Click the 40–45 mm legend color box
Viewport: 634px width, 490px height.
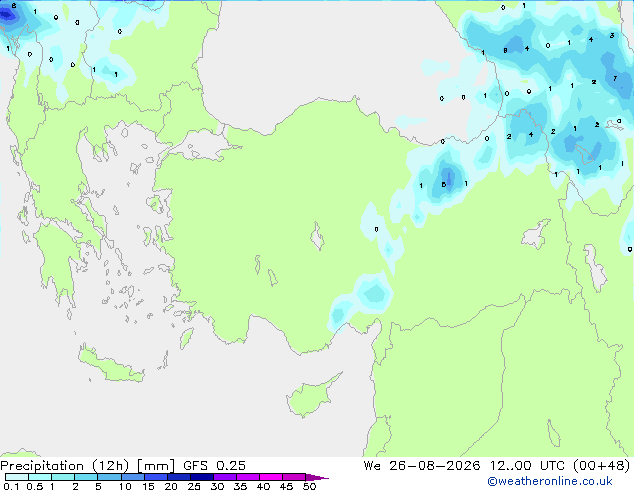pyautogui.click(x=271, y=477)
